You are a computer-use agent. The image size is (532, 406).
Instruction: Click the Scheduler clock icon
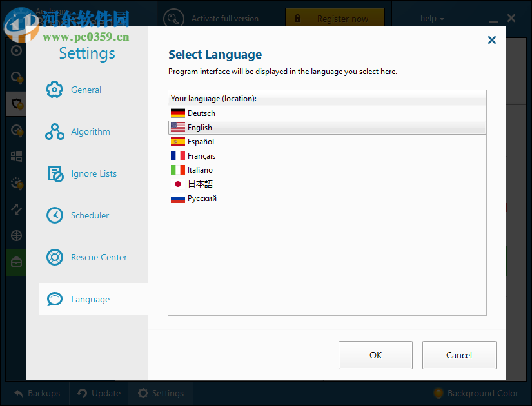pyautogui.click(x=55, y=215)
